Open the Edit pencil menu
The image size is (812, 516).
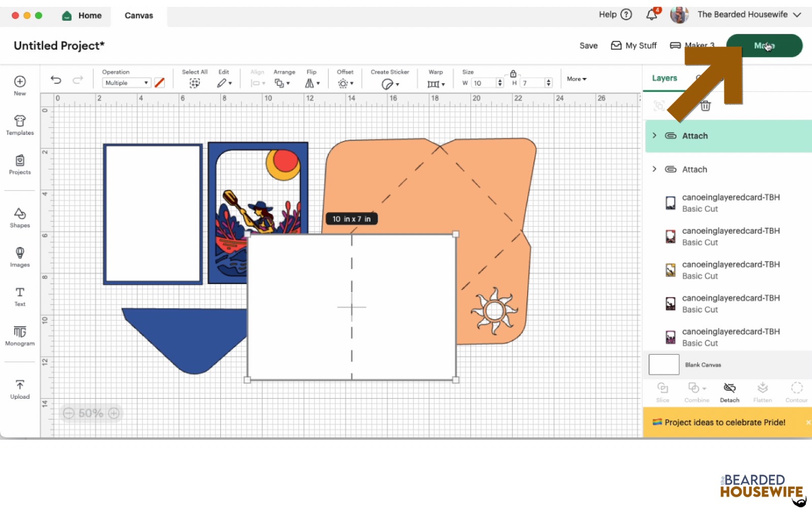(x=224, y=83)
